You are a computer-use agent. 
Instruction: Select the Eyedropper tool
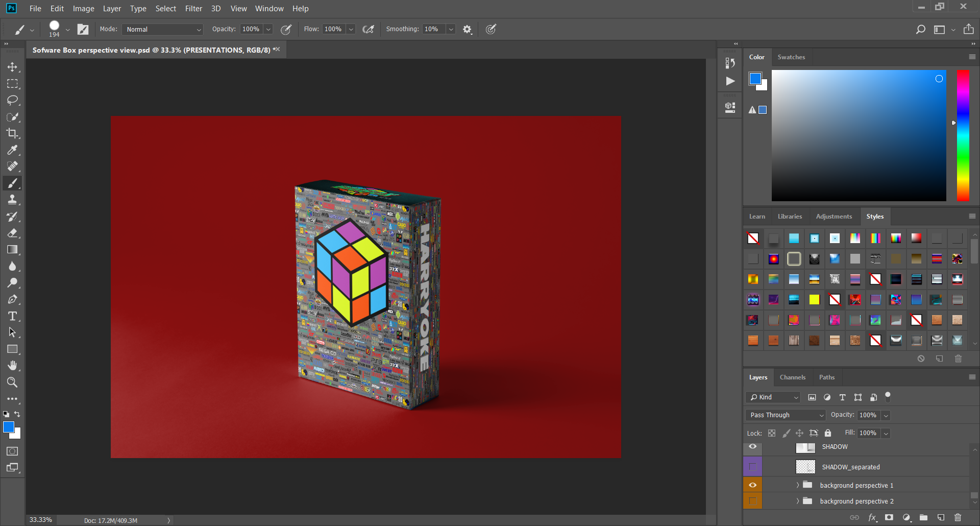12,150
